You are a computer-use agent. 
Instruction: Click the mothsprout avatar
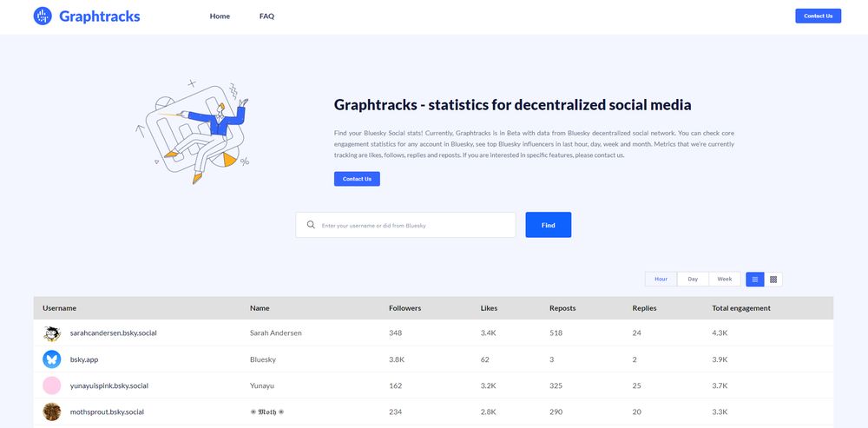(51, 412)
